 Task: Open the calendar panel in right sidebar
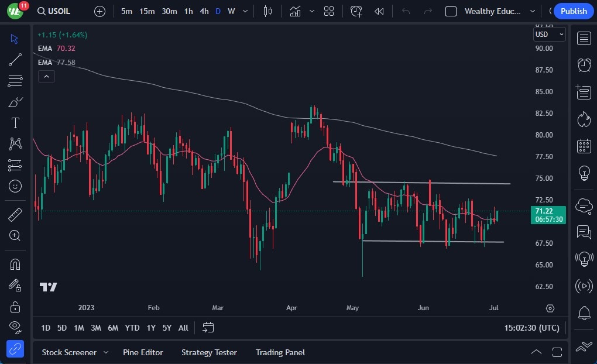click(x=584, y=146)
